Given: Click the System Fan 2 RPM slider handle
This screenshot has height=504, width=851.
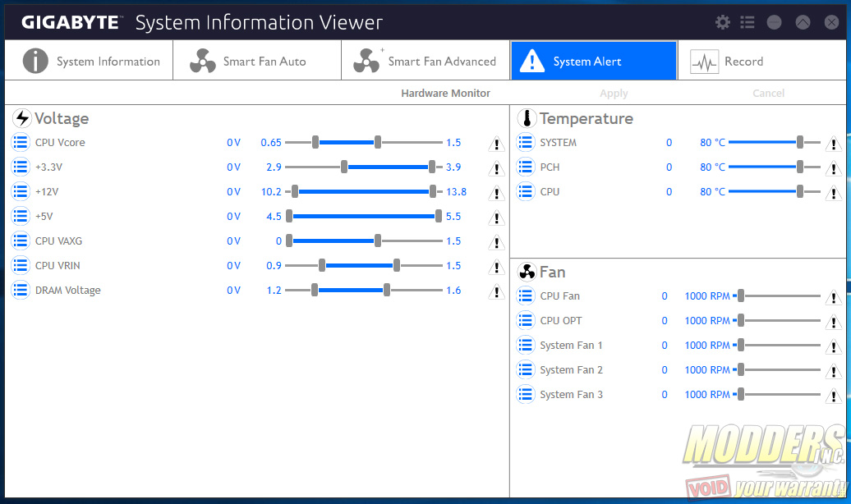Looking at the screenshot, I should click(741, 370).
